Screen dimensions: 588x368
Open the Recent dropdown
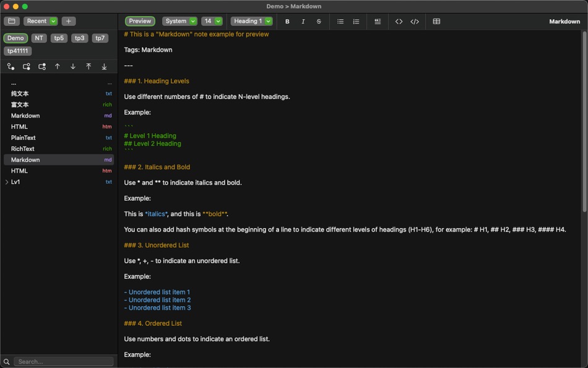(40, 21)
